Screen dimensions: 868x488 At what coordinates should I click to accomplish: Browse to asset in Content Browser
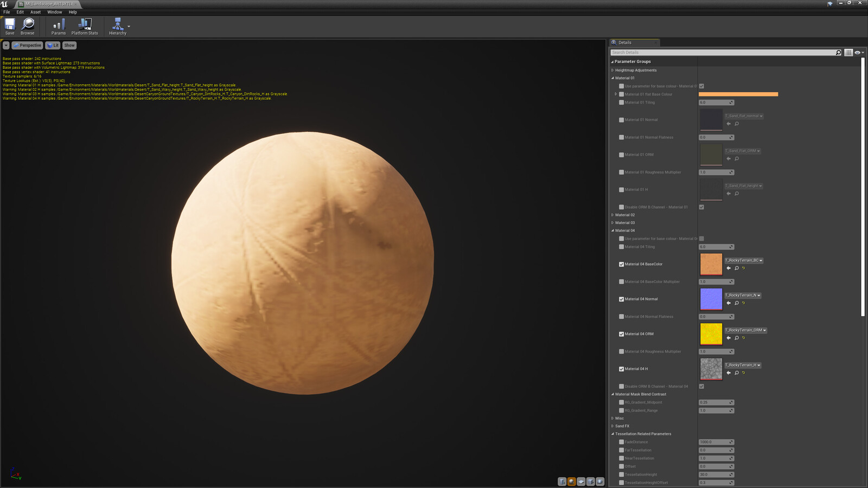click(x=28, y=26)
